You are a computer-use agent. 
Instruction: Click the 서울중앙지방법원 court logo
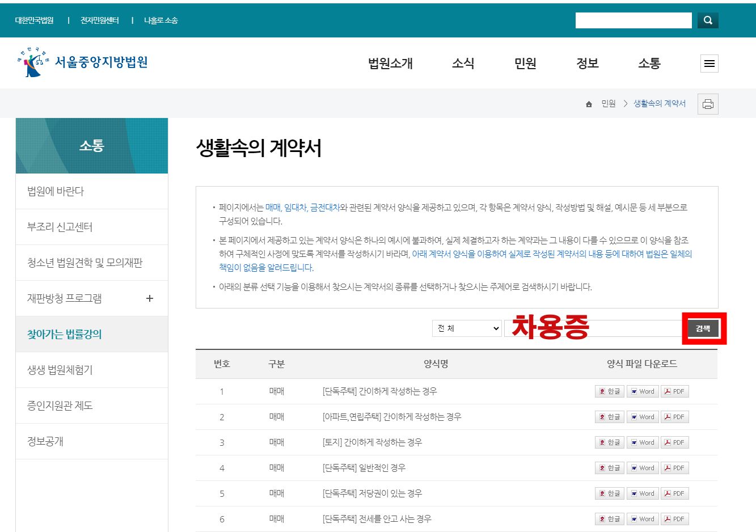79,62
